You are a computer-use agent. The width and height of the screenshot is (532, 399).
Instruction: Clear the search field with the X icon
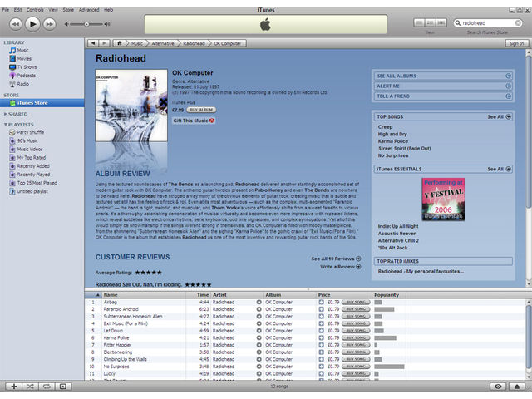pyautogui.click(x=518, y=22)
